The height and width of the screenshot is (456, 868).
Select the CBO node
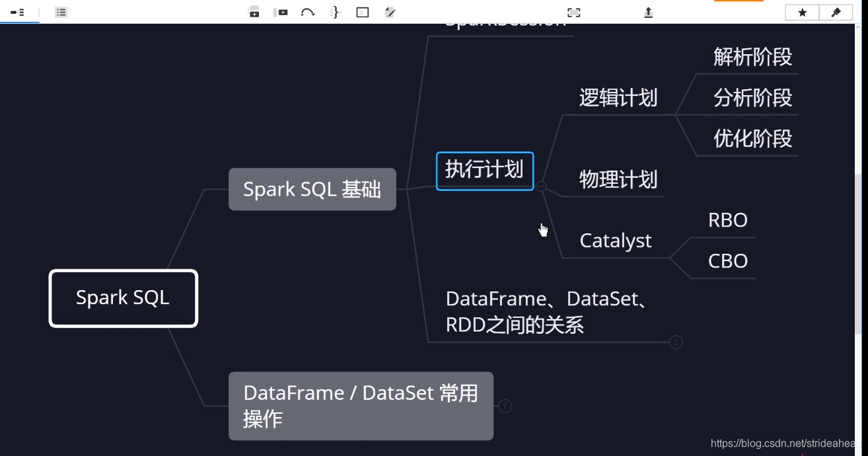point(728,261)
